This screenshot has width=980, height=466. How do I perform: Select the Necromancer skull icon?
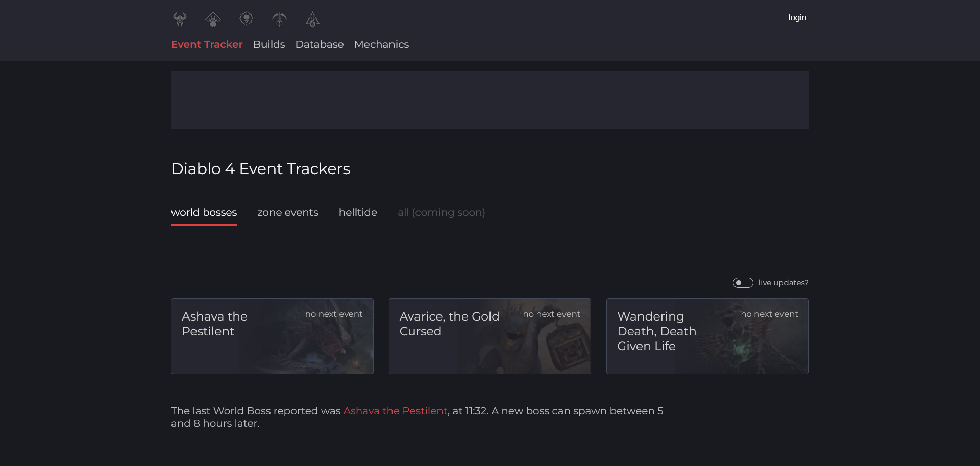[x=247, y=19]
